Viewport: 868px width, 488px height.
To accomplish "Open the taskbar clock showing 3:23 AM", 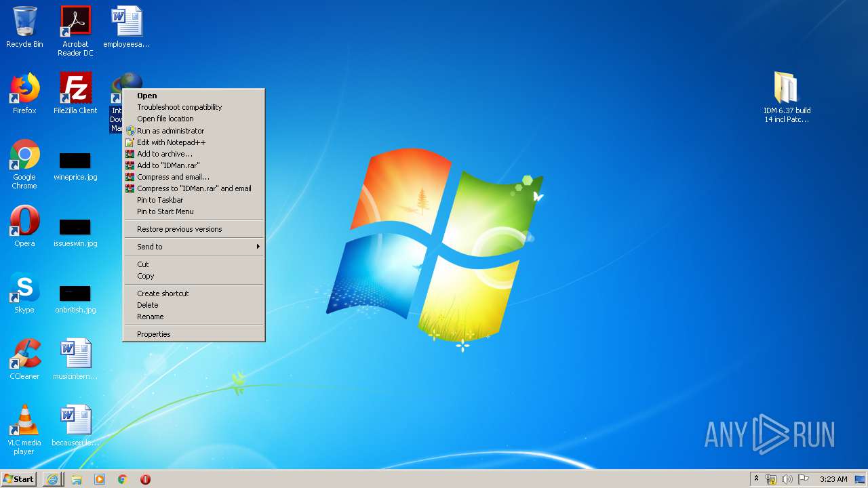I will [x=833, y=479].
